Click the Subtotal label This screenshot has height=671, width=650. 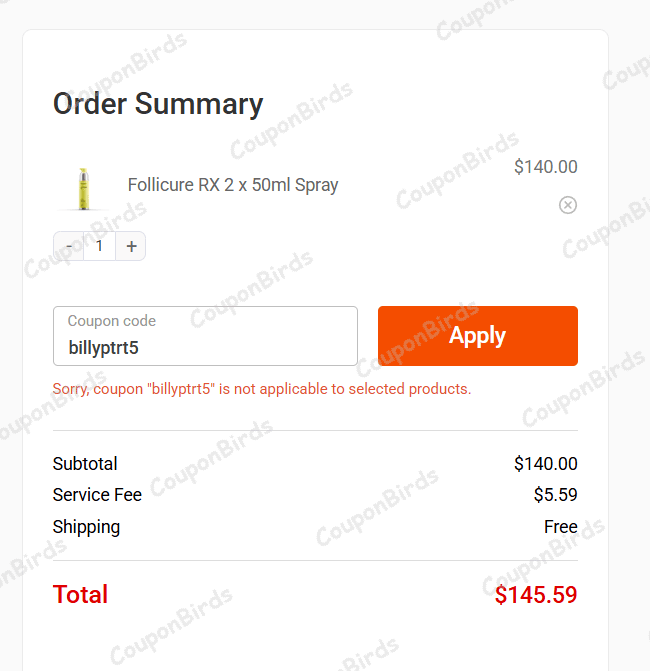tap(85, 464)
